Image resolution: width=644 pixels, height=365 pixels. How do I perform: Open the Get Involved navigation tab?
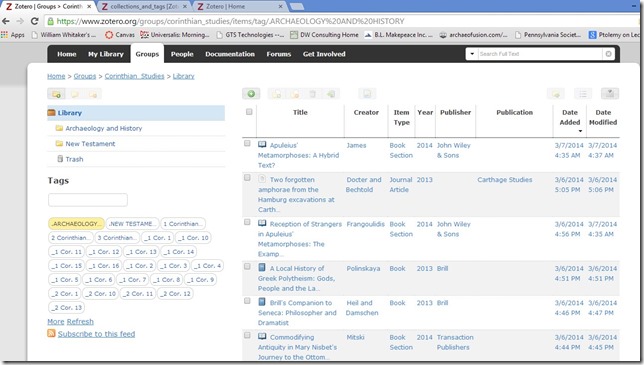click(x=324, y=54)
